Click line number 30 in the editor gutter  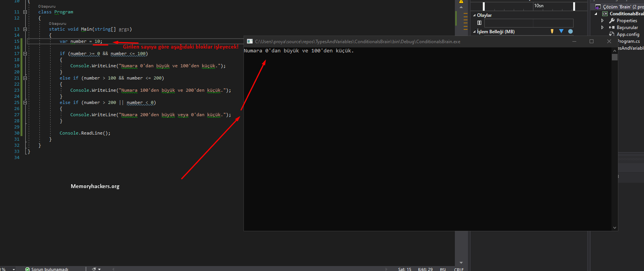17,133
